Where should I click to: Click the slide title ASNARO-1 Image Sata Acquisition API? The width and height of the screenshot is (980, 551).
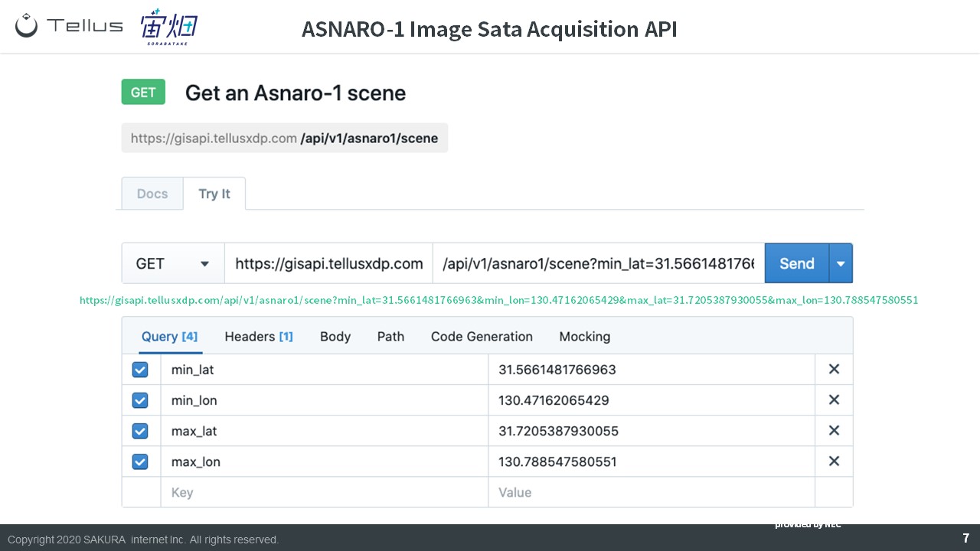click(x=489, y=29)
